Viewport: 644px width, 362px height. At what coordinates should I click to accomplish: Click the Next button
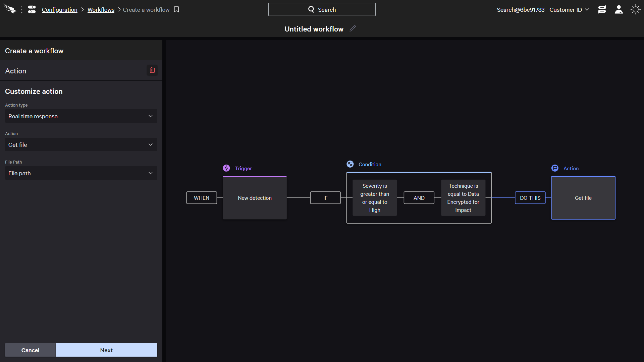(106, 350)
